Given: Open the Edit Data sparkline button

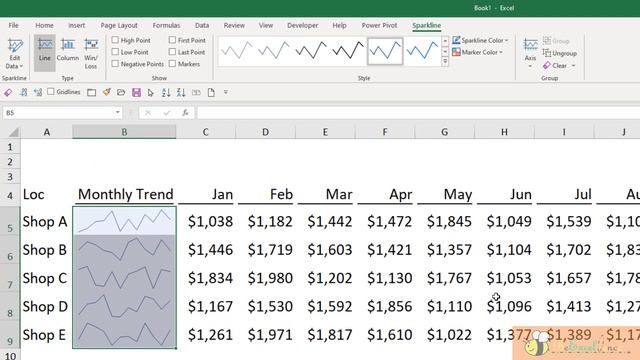Looking at the screenshot, I should tap(15, 53).
